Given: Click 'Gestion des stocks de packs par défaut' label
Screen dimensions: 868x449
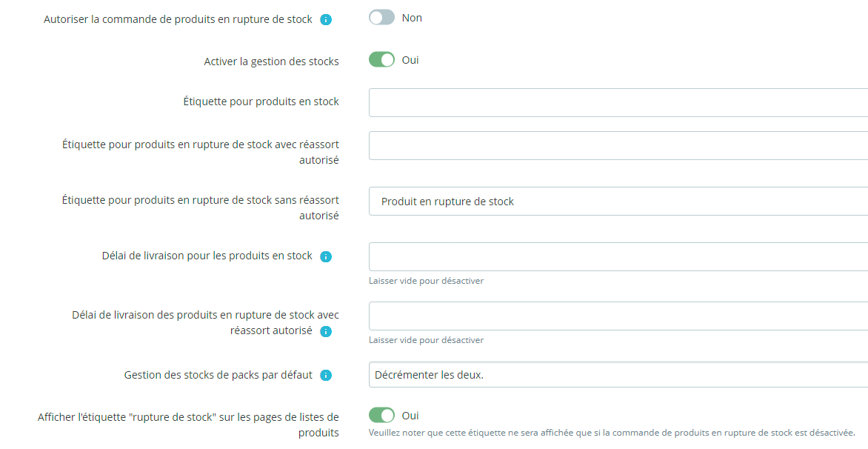Looking at the screenshot, I should [x=218, y=375].
